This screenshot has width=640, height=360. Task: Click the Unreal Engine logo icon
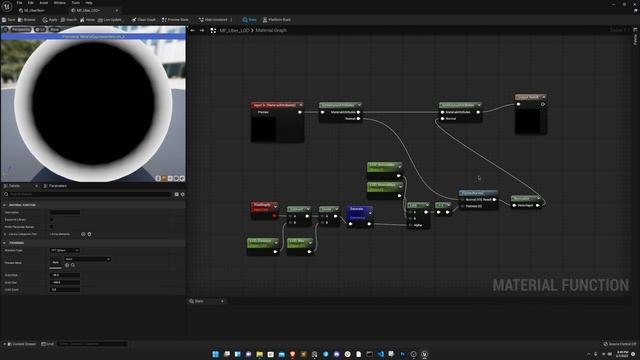coord(7,6)
